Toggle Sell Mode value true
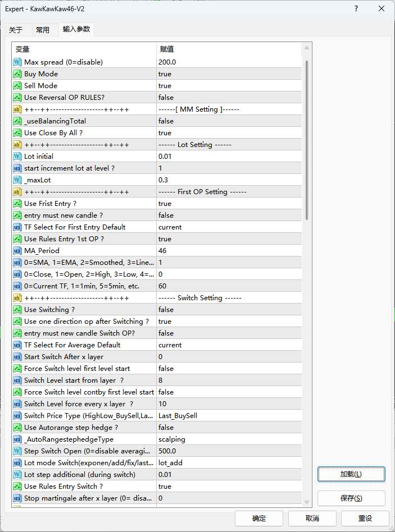 [229, 86]
